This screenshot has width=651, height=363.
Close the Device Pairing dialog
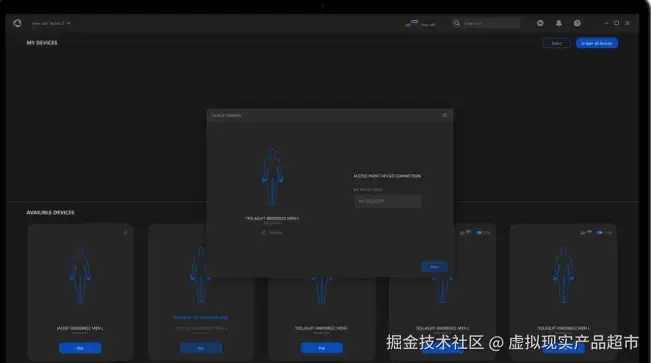click(x=444, y=115)
